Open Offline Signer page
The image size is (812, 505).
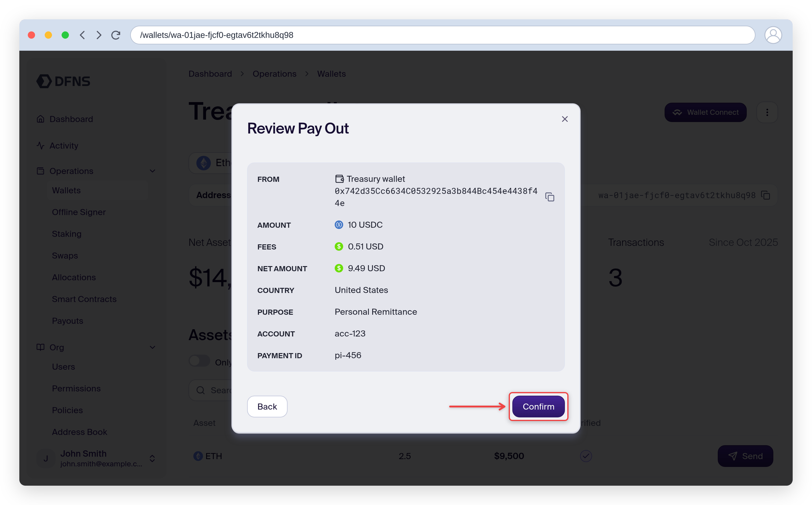79,212
